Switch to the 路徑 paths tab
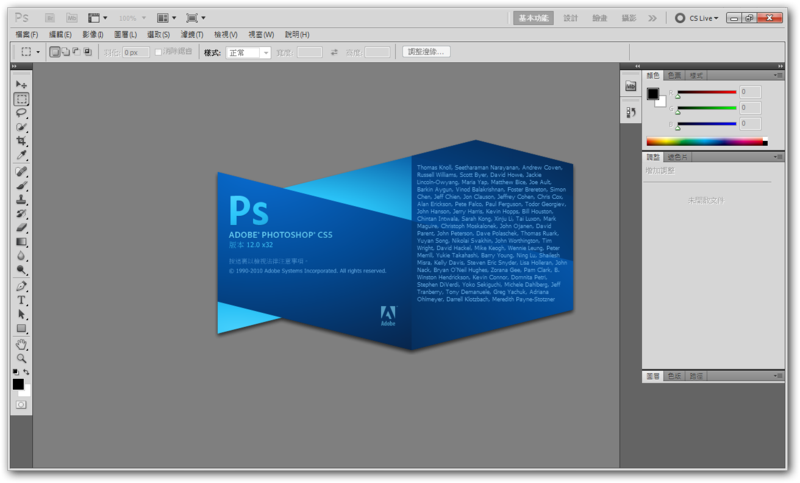Viewport: 800px width, 483px height. pyautogui.click(x=696, y=376)
